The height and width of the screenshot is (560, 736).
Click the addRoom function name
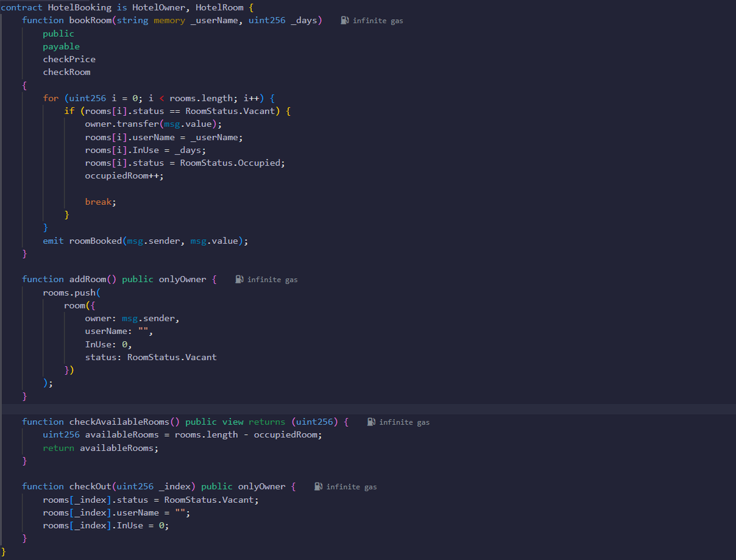(88, 279)
